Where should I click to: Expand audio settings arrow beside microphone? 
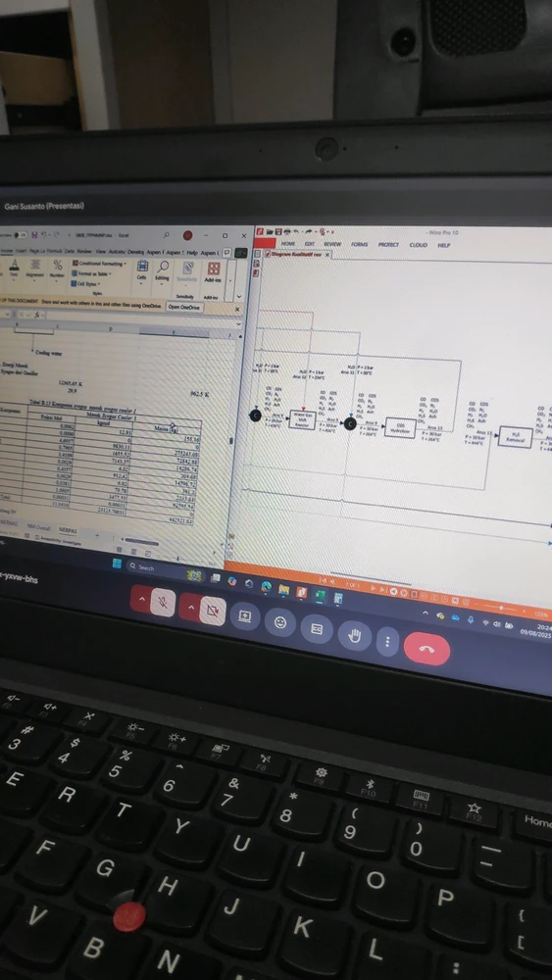click(x=140, y=600)
